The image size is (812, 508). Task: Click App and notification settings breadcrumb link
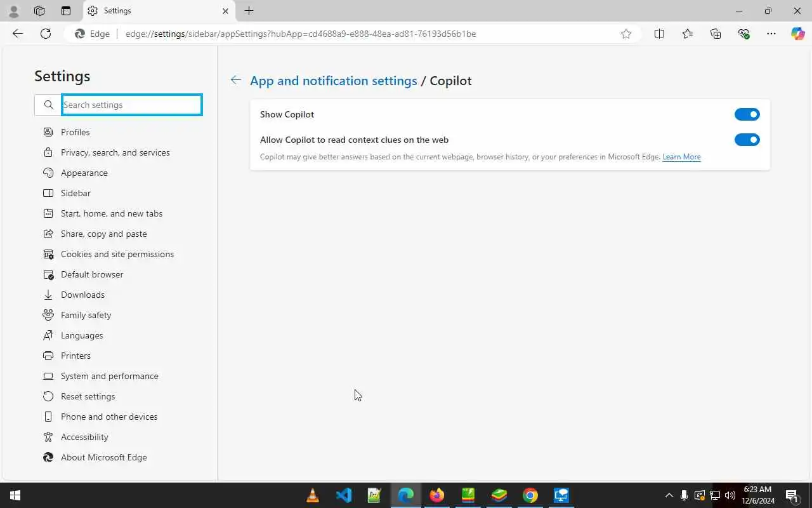pyautogui.click(x=334, y=81)
